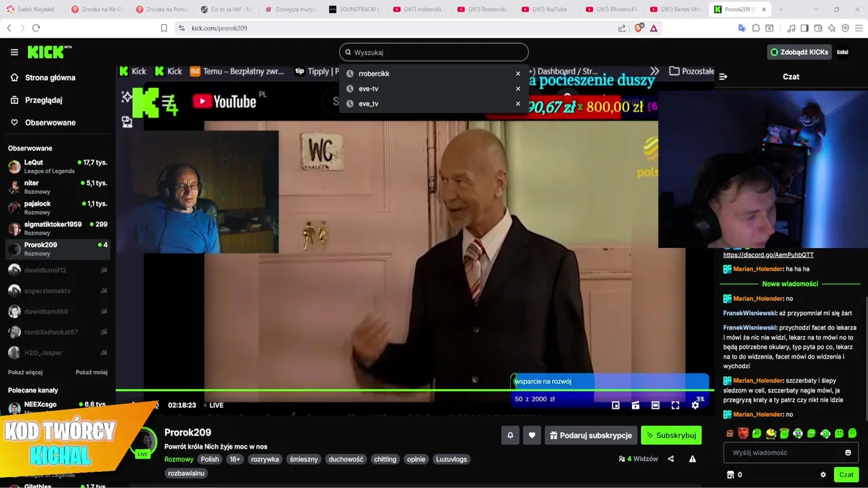Image resolution: width=868 pixels, height=488 pixels.
Task: Select the Prorok209 channel in sidebar
Action: click(x=58, y=249)
